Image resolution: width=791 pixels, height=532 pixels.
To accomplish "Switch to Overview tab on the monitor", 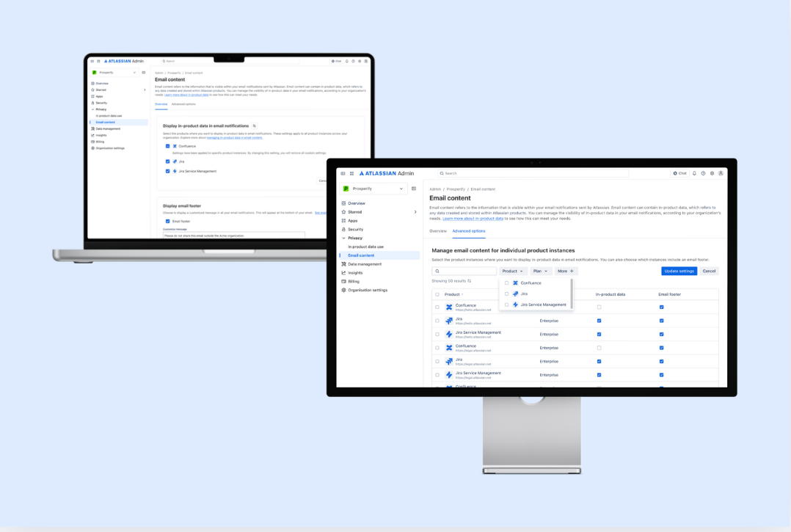I will click(438, 231).
